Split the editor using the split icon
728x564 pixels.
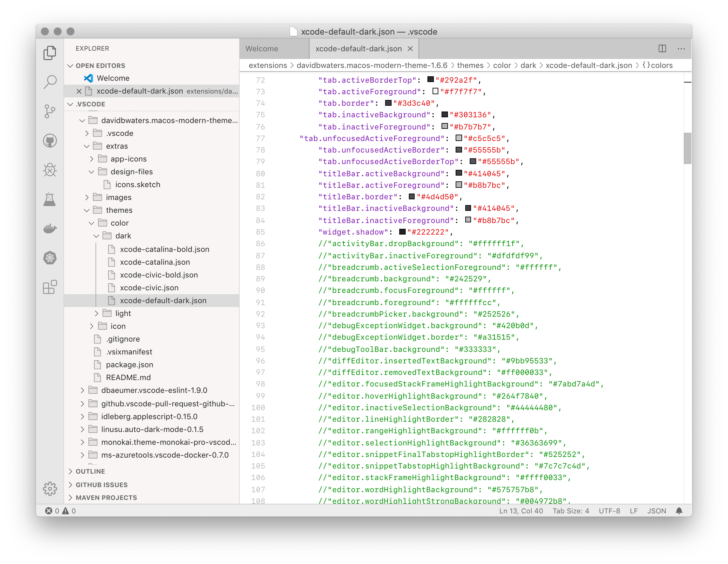[662, 49]
